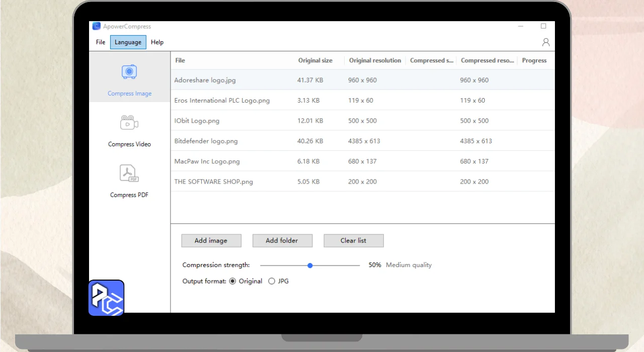This screenshot has width=644, height=352.
Task: Click the user account profile icon
Action: tap(546, 42)
